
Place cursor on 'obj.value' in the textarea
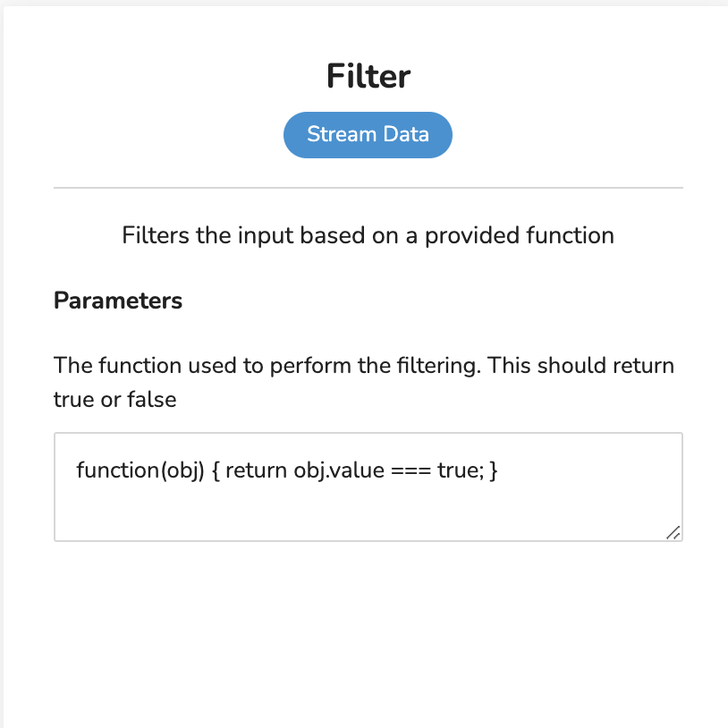pos(339,470)
